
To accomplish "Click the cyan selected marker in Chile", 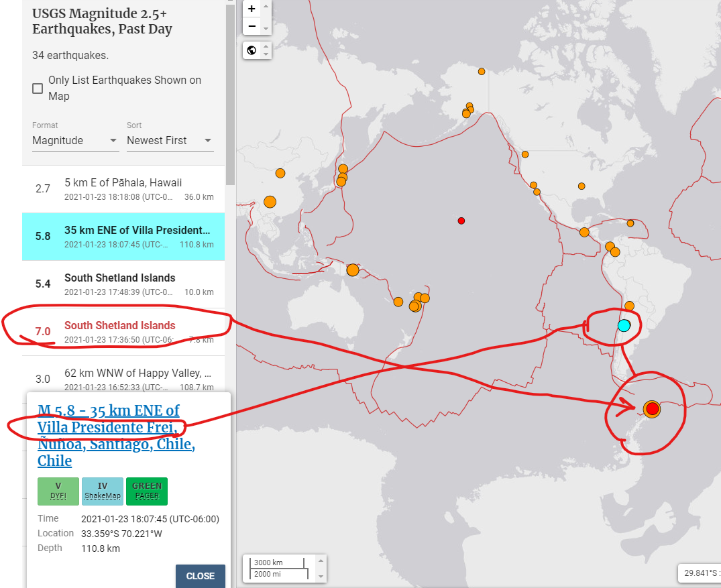I will [624, 325].
